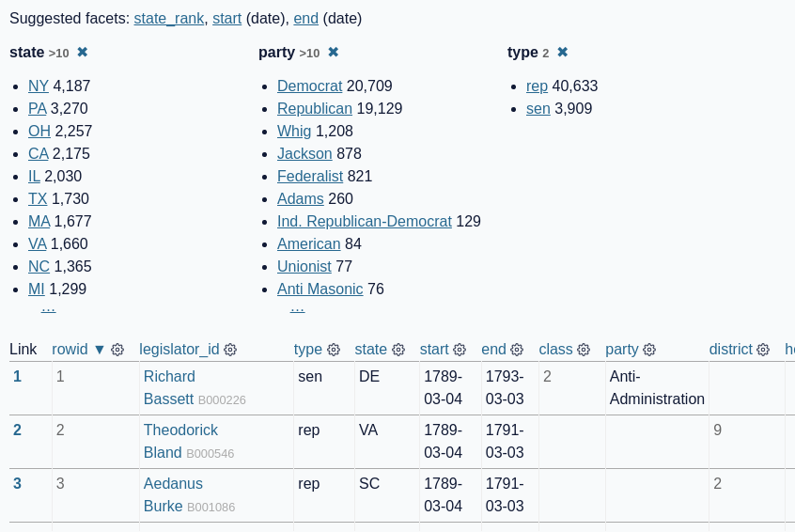
Task: Open the state column gear menu
Action: pos(398,350)
